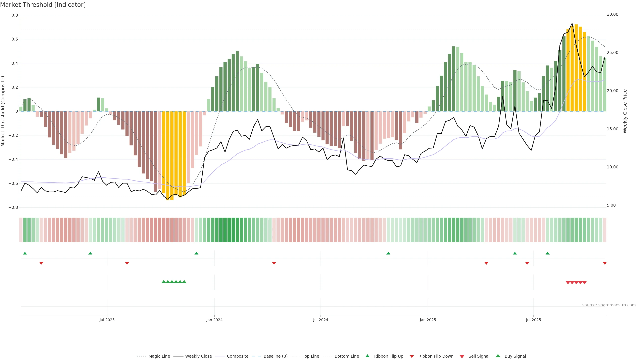This screenshot has height=362, width=644.
Task: Click the first ribbon flip up marker
Action: coord(25,253)
